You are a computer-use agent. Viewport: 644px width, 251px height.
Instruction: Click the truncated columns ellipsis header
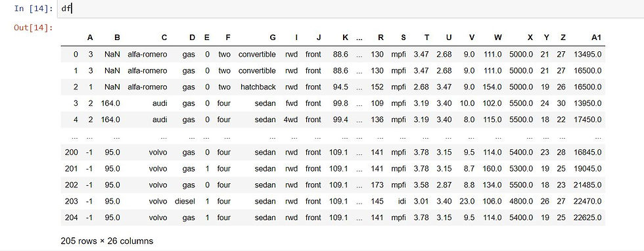359,38
